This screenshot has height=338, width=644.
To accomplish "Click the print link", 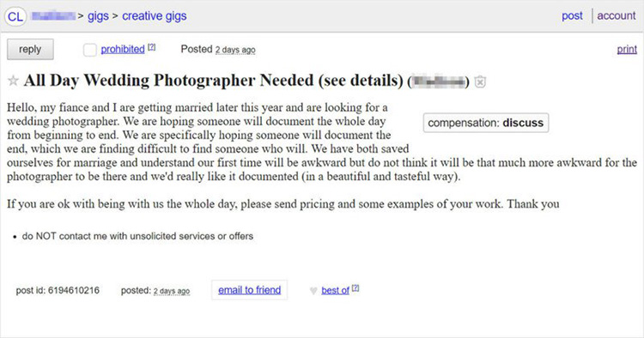I will pos(627,49).
